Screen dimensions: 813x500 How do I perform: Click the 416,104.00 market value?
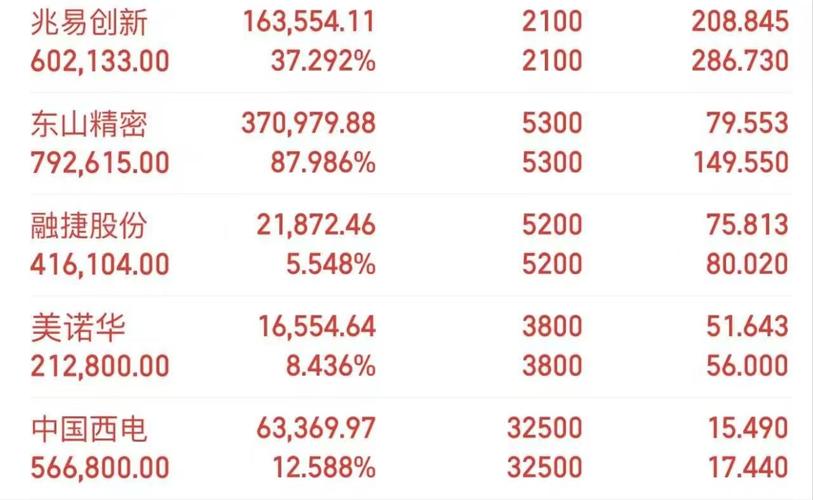pyautogui.click(x=100, y=264)
